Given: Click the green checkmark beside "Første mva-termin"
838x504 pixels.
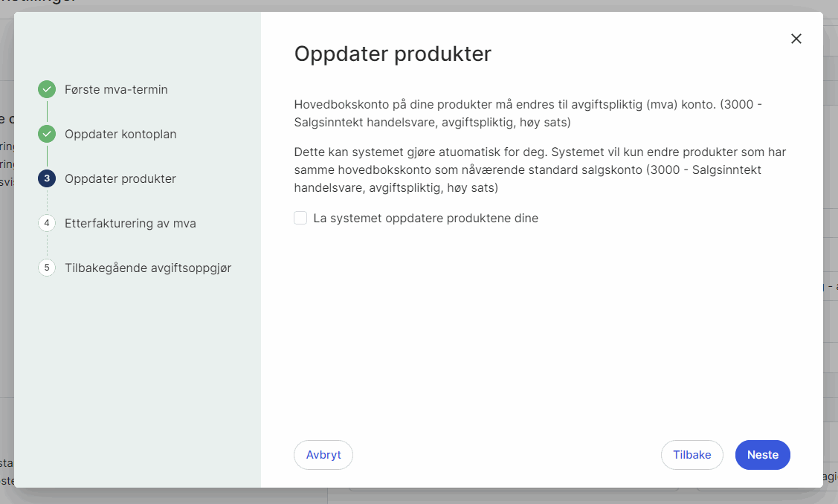Looking at the screenshot, I should point(47,89).
